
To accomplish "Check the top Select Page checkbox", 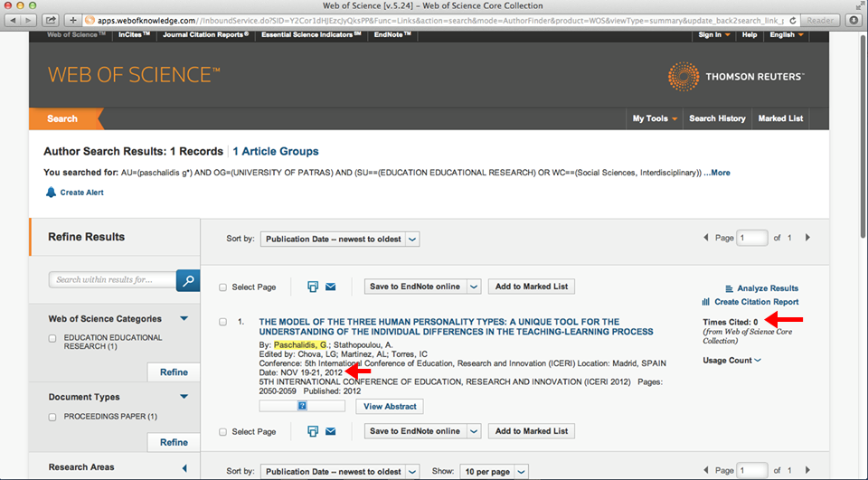I will click(x=222, y=287).
